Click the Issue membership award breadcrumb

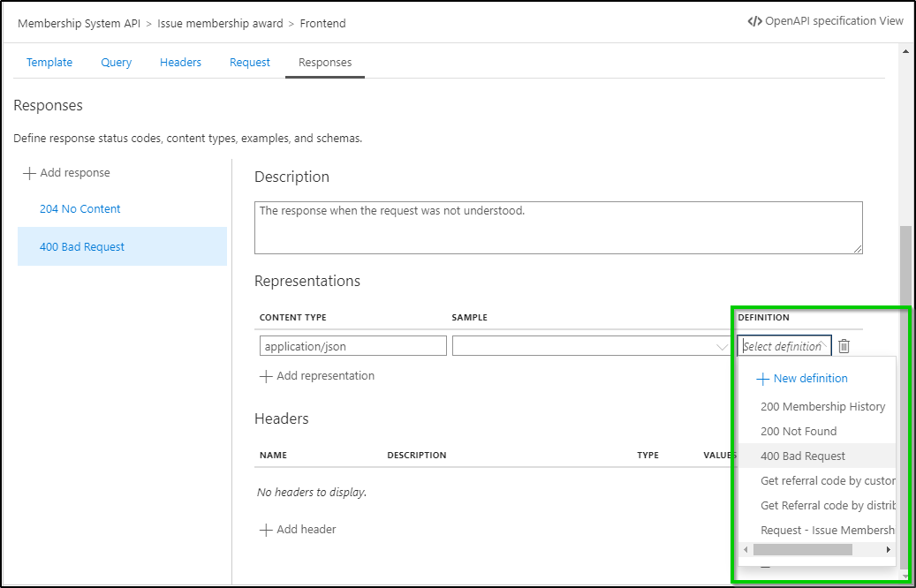pyautogui.click(x=220, y=23)
